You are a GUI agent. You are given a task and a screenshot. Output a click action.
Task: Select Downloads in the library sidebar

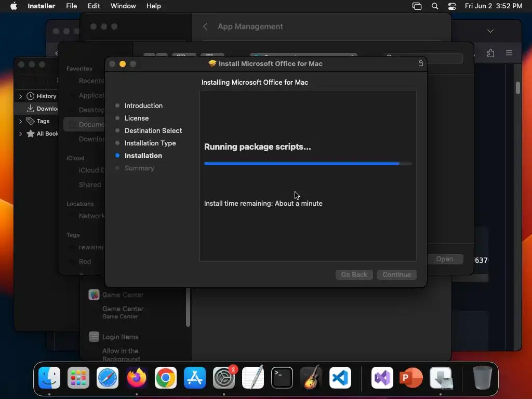37,109
